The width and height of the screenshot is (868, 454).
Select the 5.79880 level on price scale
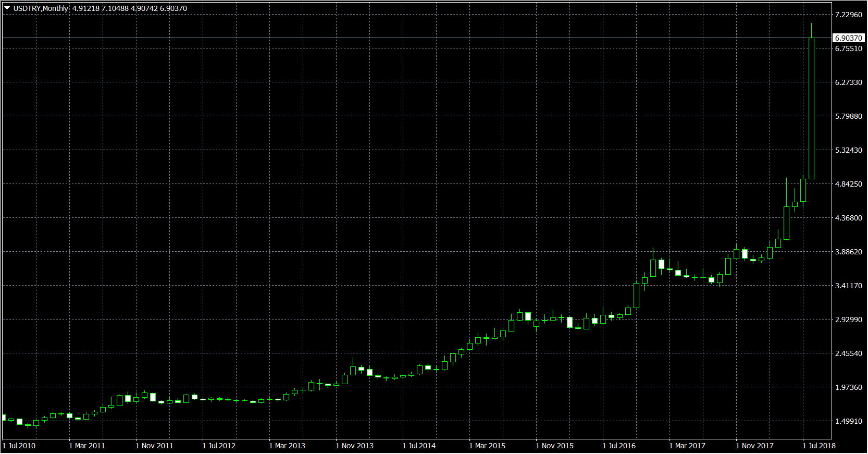pyautogui.click(x=848, y=116)
